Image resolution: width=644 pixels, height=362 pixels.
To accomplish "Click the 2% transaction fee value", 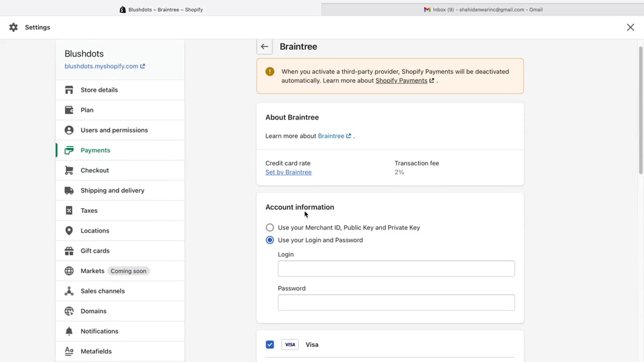I will click(399, 172).
